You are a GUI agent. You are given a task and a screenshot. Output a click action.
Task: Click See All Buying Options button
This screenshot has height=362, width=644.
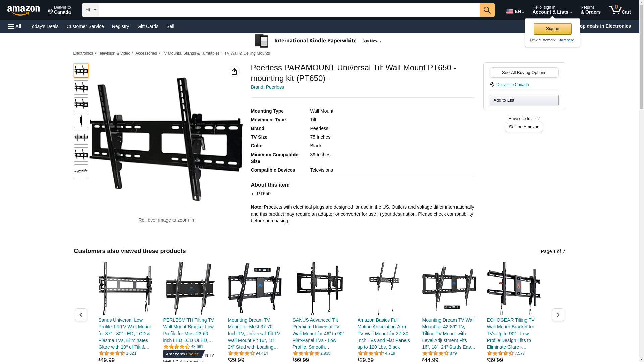click(x=524, y=72)
